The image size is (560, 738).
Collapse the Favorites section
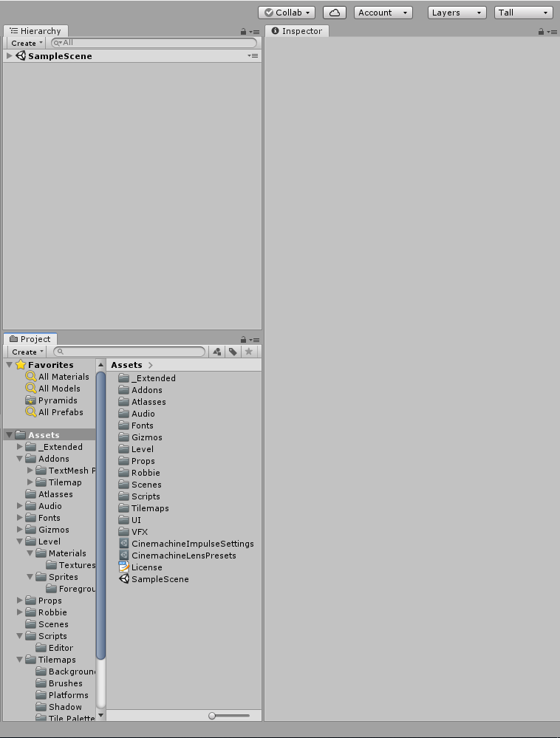10,365
